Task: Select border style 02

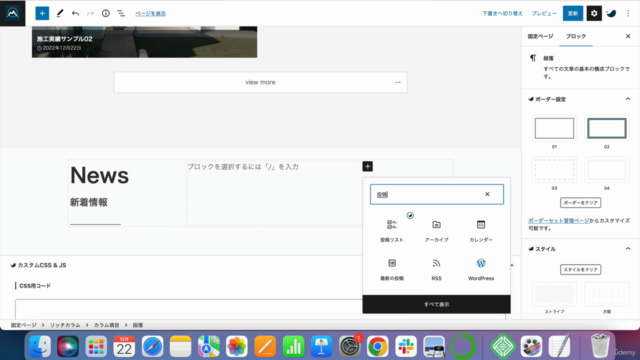Action: click(x=607, y=128)
